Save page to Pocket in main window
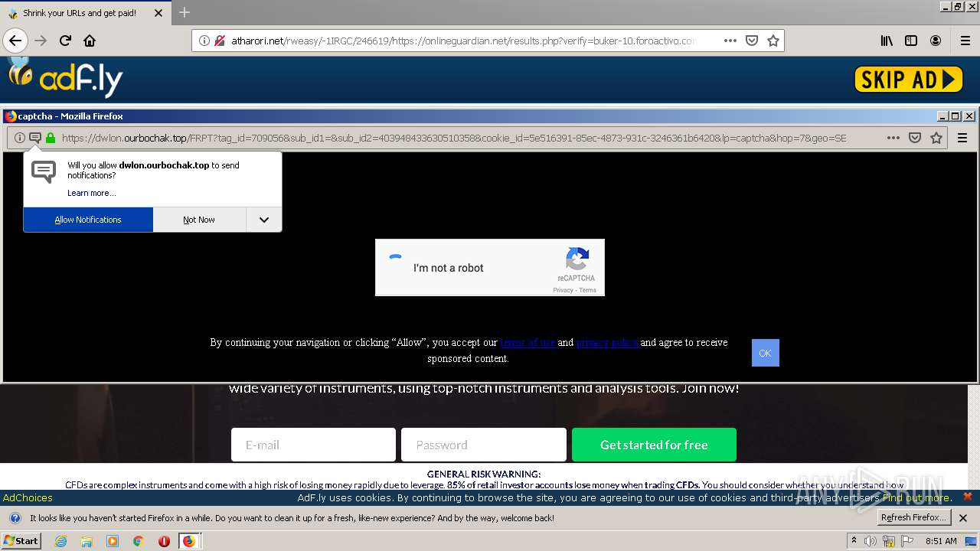The image size is (980, 551). 752,41
